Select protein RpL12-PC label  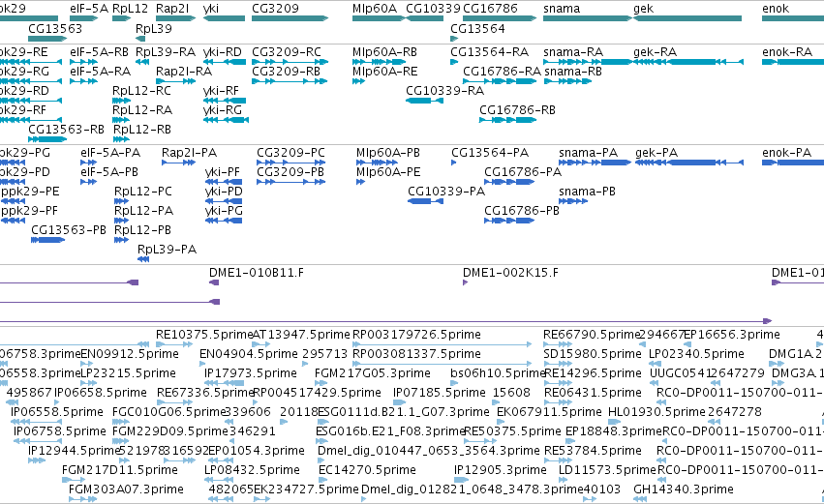[143, 192]
